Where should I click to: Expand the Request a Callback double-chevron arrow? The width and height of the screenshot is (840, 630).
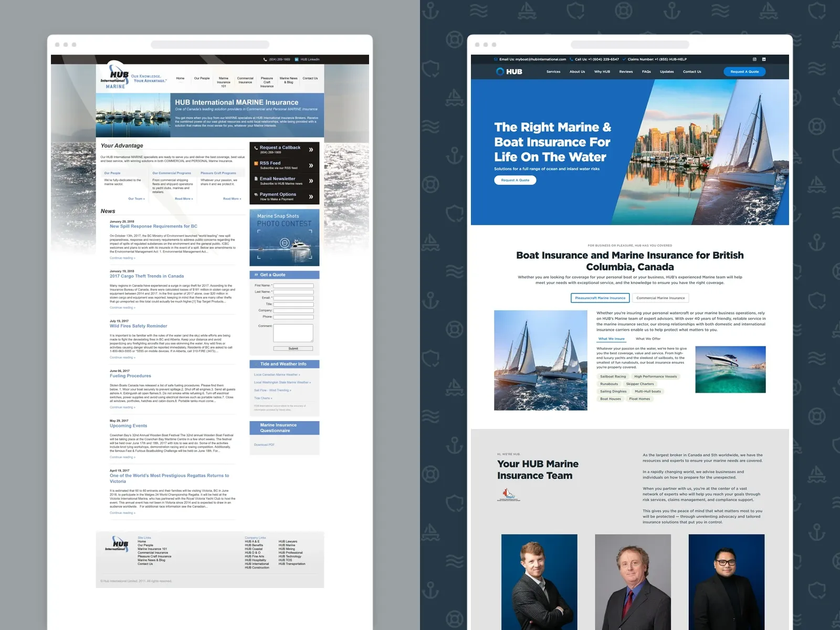tap(311, 150)
